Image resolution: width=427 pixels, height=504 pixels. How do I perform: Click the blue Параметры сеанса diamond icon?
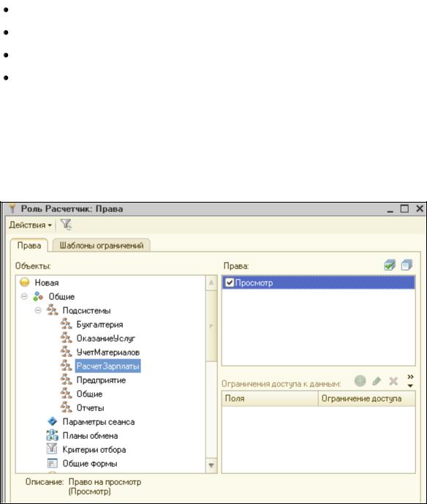click(52, 421)
